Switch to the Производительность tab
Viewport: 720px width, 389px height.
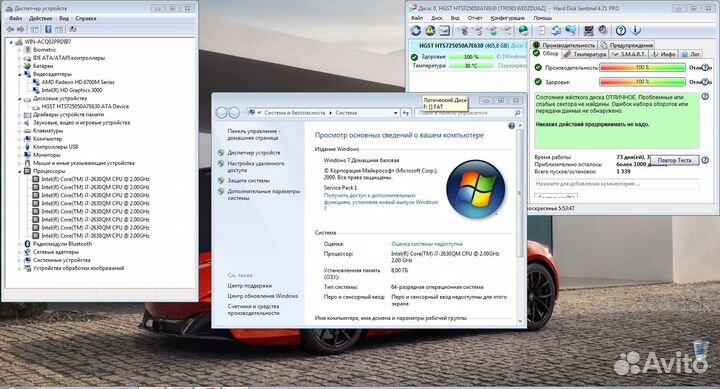click(564, 45)
